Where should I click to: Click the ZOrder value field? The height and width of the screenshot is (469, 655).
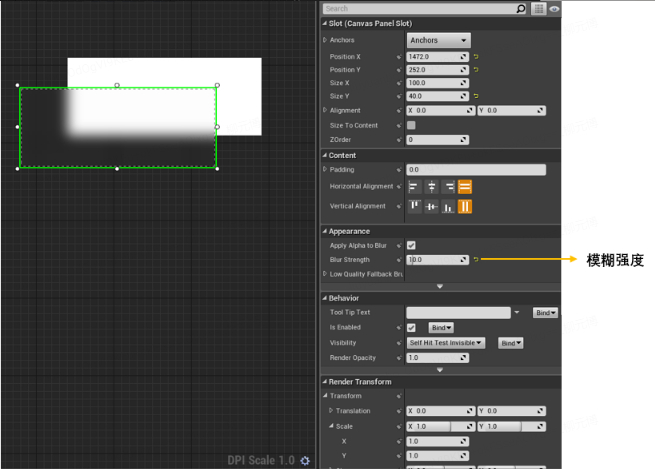point(437,139)
